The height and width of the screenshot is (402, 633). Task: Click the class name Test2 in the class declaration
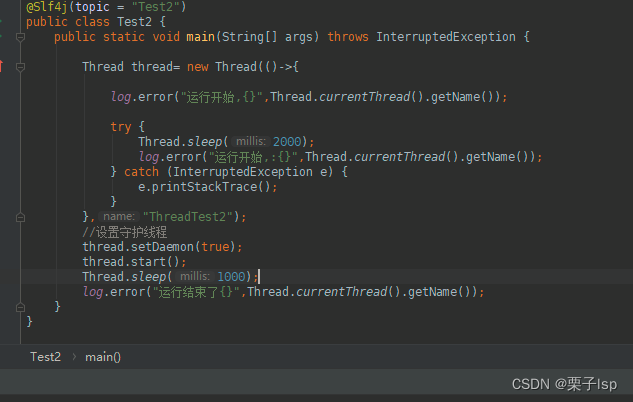134,22
